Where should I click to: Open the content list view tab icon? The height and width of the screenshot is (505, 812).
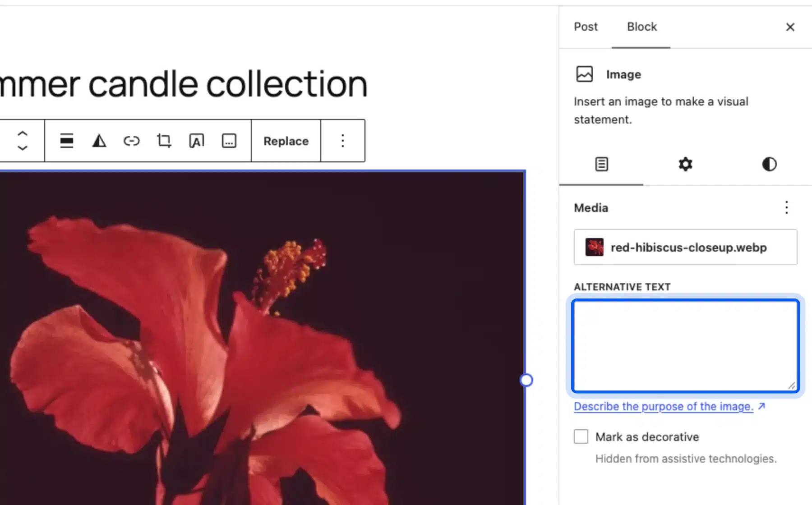coord(601,164)
